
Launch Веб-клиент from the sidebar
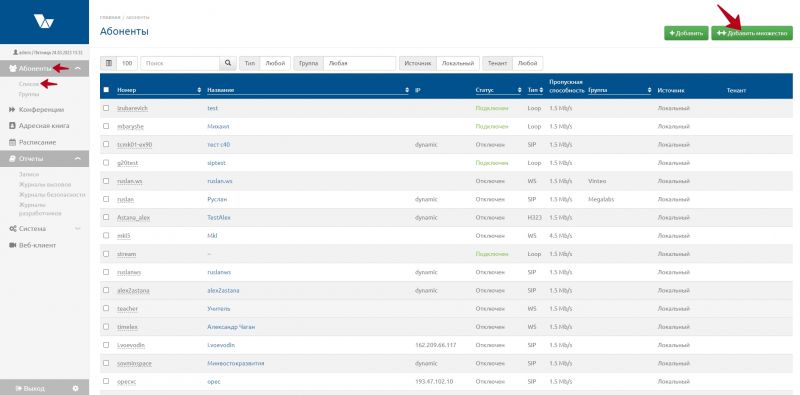pyautogui.click(x=33, y=245)
